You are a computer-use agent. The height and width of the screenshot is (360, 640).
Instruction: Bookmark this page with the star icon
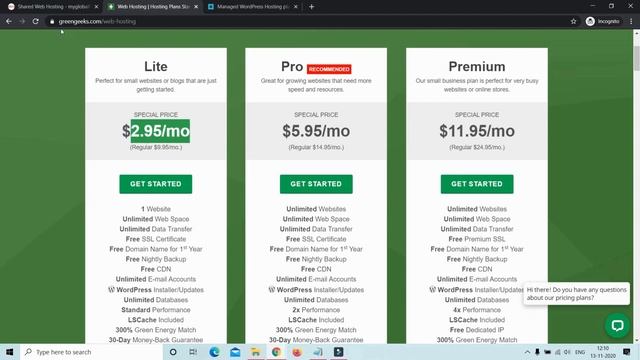click(x=573, y=21)
